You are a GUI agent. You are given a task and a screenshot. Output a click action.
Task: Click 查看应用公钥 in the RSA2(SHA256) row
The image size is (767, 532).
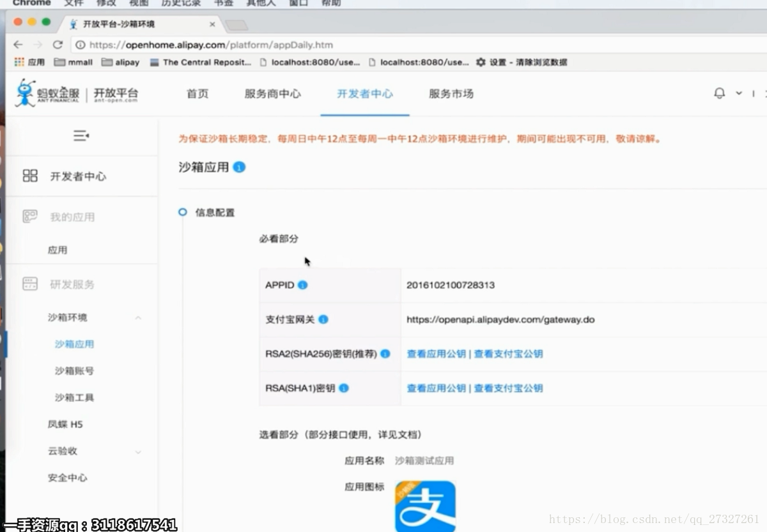[x=437, y=353]
